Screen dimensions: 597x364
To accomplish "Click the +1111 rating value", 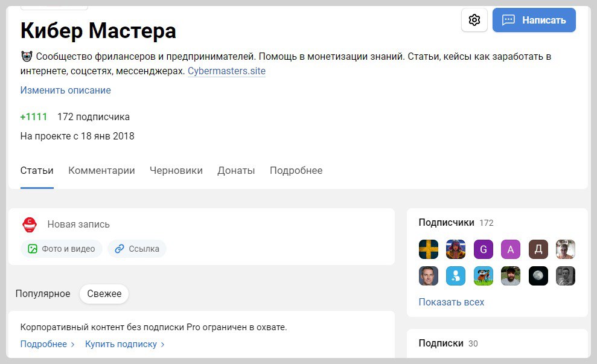I will (34, 117).
